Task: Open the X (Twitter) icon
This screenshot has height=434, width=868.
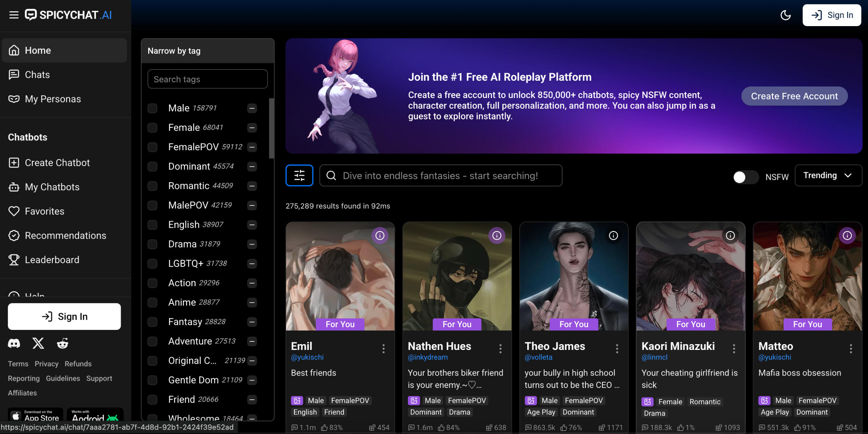Action: pos(38,343)
